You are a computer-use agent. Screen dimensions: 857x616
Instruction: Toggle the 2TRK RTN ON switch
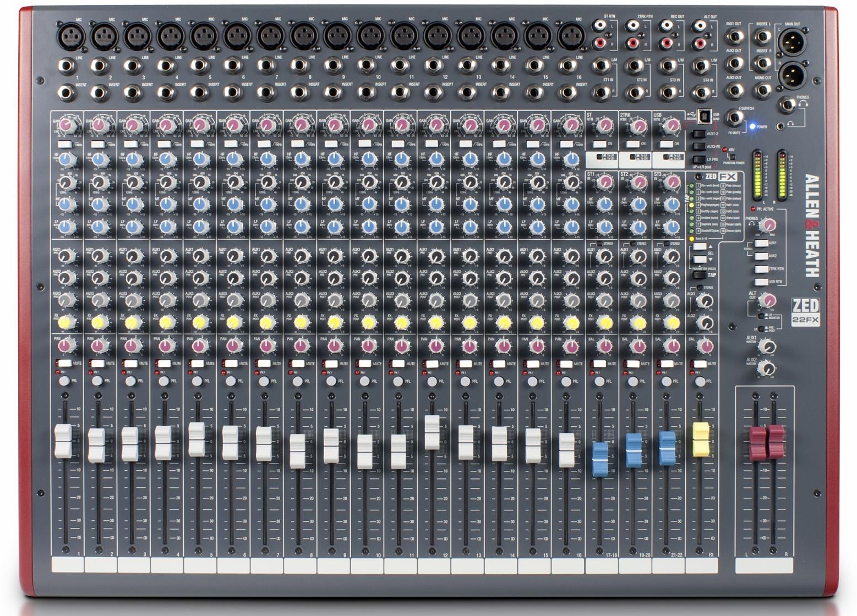pos(632,144)
